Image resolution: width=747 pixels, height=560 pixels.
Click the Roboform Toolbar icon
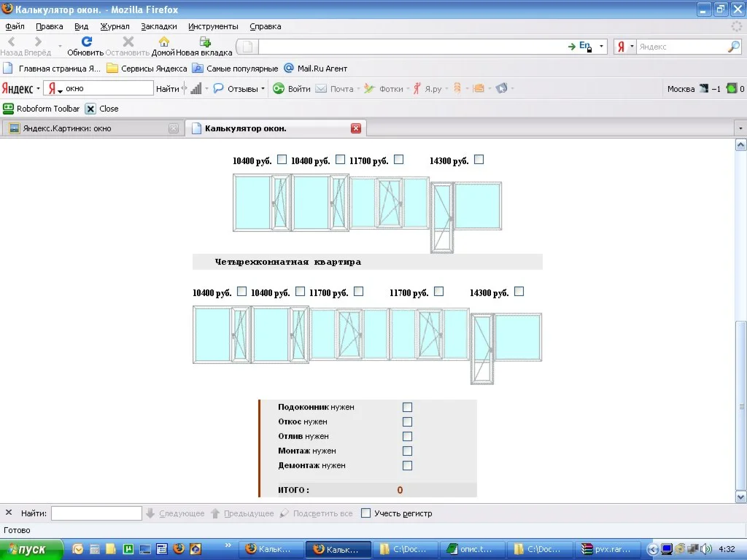click(x=9, y=109)
